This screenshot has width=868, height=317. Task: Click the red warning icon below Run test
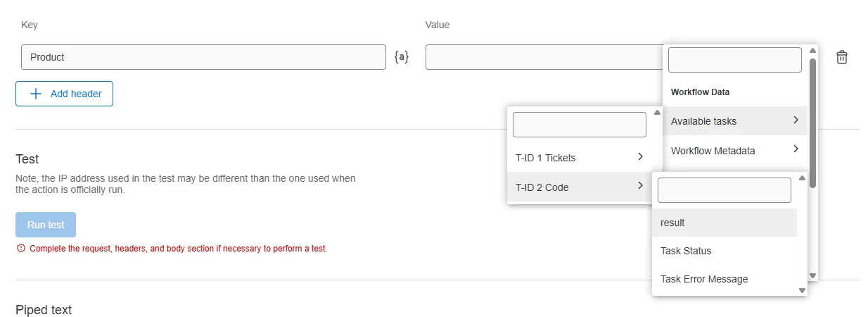click(20, 248)
